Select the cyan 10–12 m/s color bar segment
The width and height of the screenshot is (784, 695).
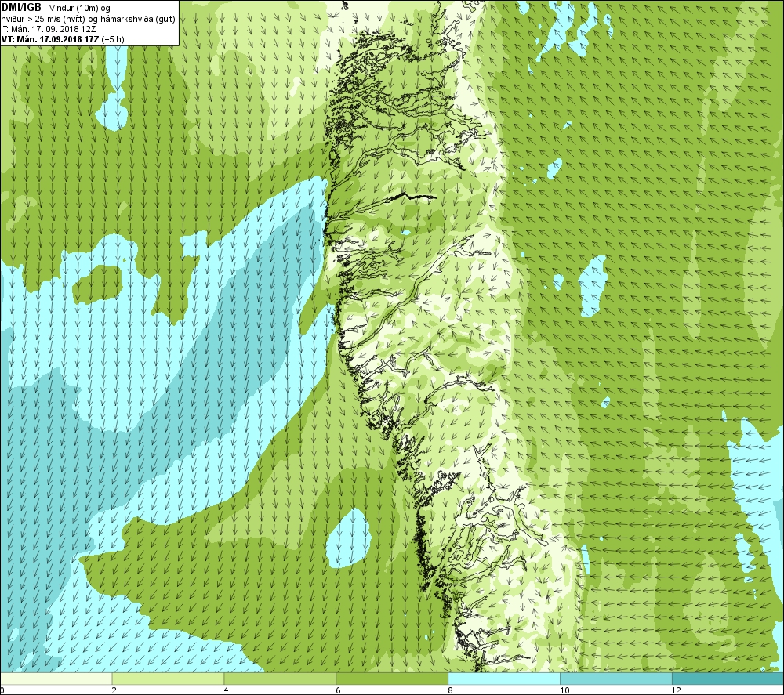coord(616,679)
